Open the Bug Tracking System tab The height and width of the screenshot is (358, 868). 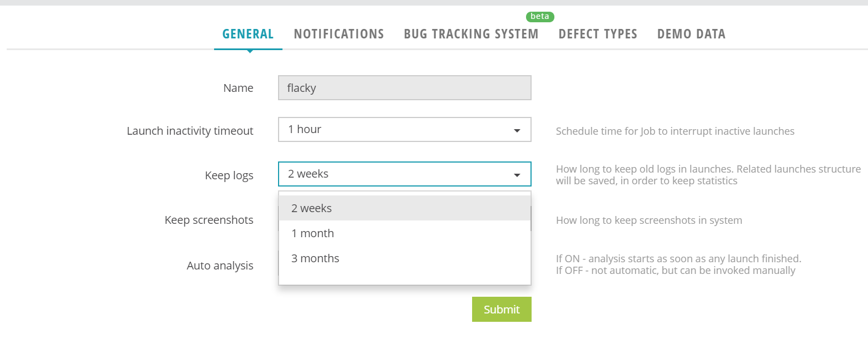[x=470, y=33]
